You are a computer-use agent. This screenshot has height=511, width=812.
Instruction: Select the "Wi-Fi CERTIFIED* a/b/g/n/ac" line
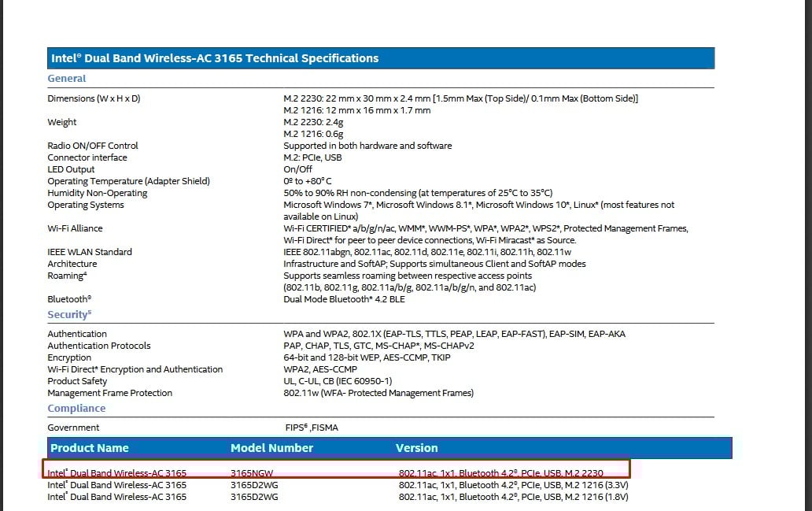(x=485, y=228)
